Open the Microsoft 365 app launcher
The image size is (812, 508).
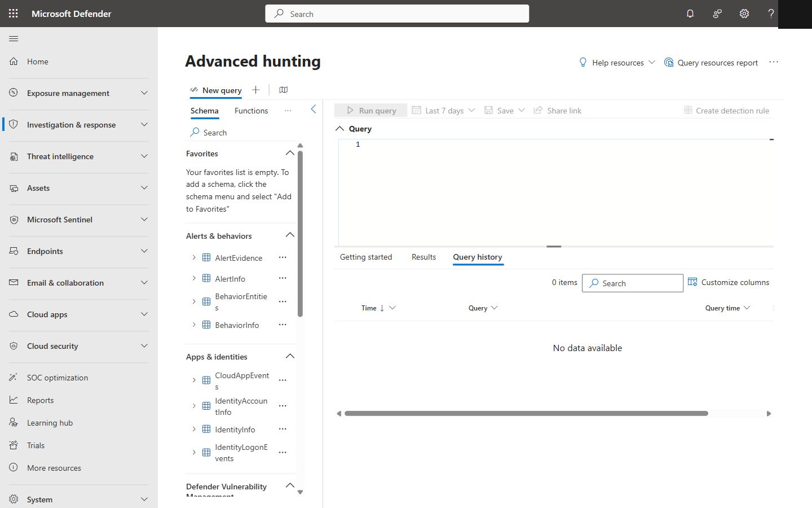click(12, 13)
